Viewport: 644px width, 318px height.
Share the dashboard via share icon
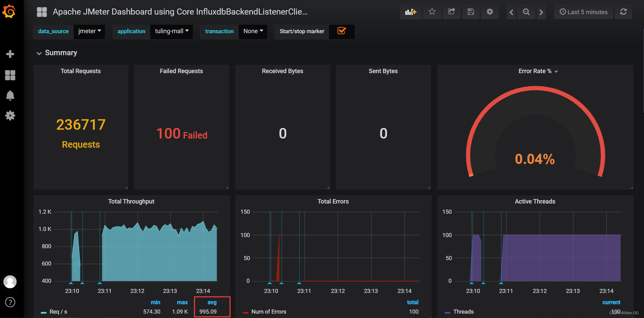coord(451,12)
